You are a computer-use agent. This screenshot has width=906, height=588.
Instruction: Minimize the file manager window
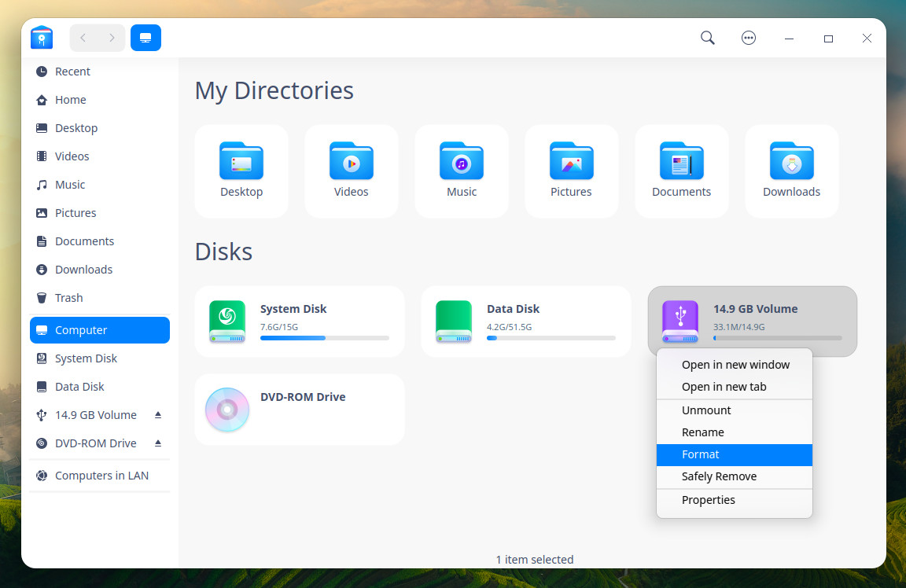pos(789,39)
